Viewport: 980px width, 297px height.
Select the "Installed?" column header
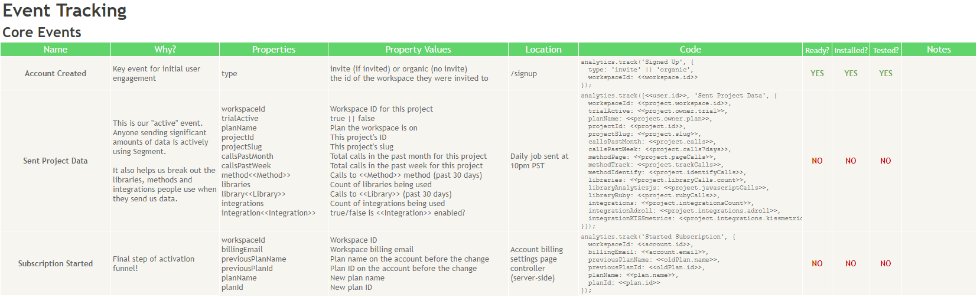click(x=851, y=50)
